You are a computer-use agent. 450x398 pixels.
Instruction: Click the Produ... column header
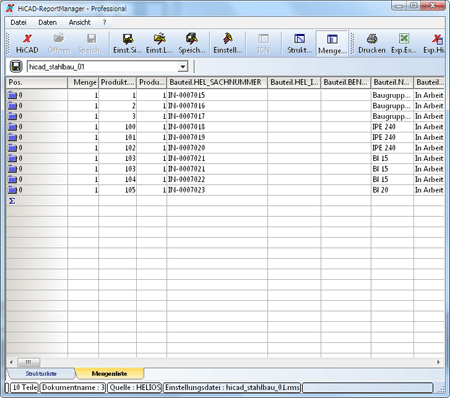click(152, 82)
